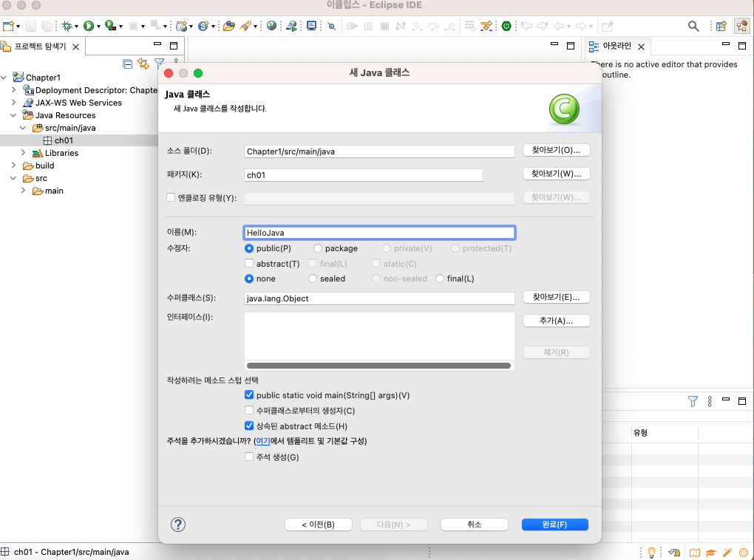This screenshot has height=560, width=754.
Task: Click the green power Boot dashboard icon
Action: pos(506,26)
